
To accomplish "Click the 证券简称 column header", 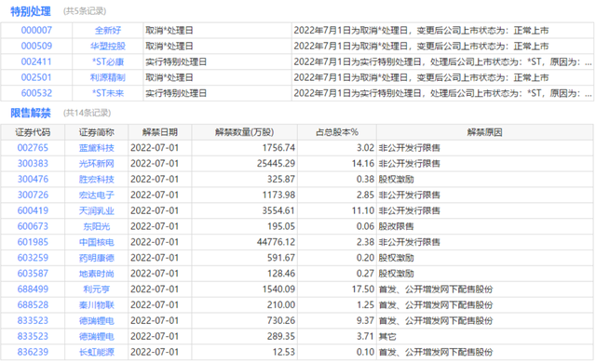I will coord(97,132).
